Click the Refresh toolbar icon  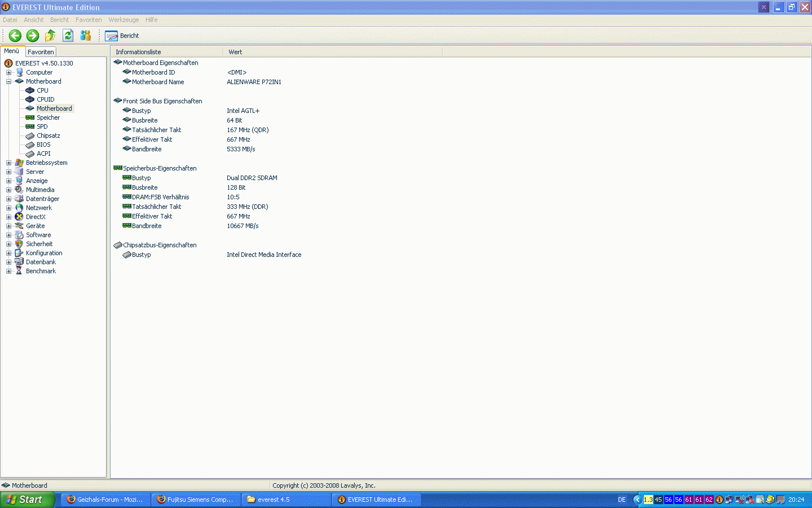(x=68, y=36)
